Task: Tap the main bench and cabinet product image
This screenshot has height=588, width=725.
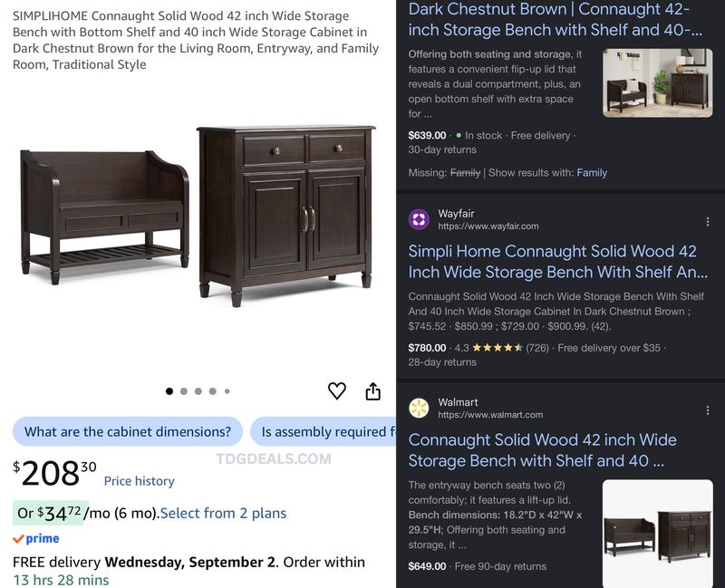Action: point(198,216)
